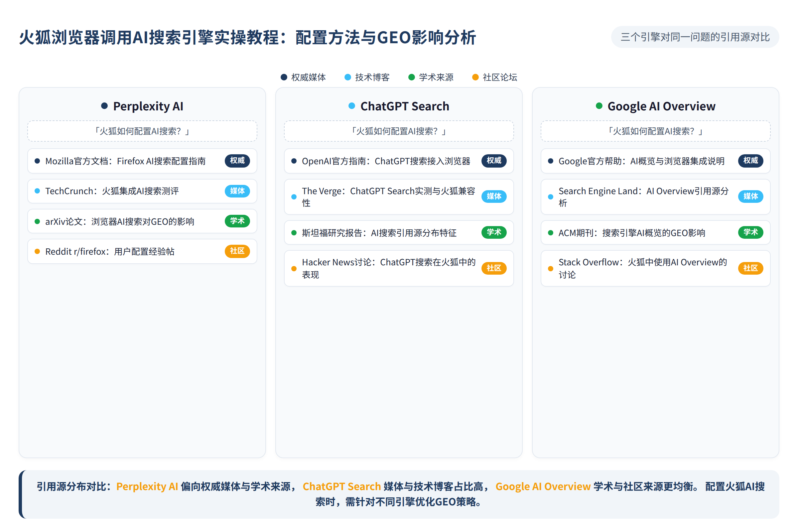798x532 pixels.
Task: Click the 学术 badge on 斯坦福研究报告 row
Action: point(494,232)
